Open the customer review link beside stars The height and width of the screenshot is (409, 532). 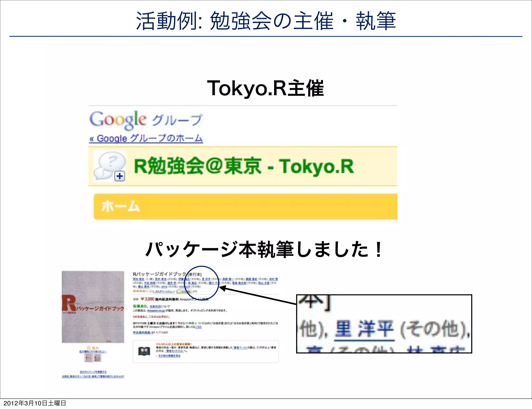coord(164,291)
